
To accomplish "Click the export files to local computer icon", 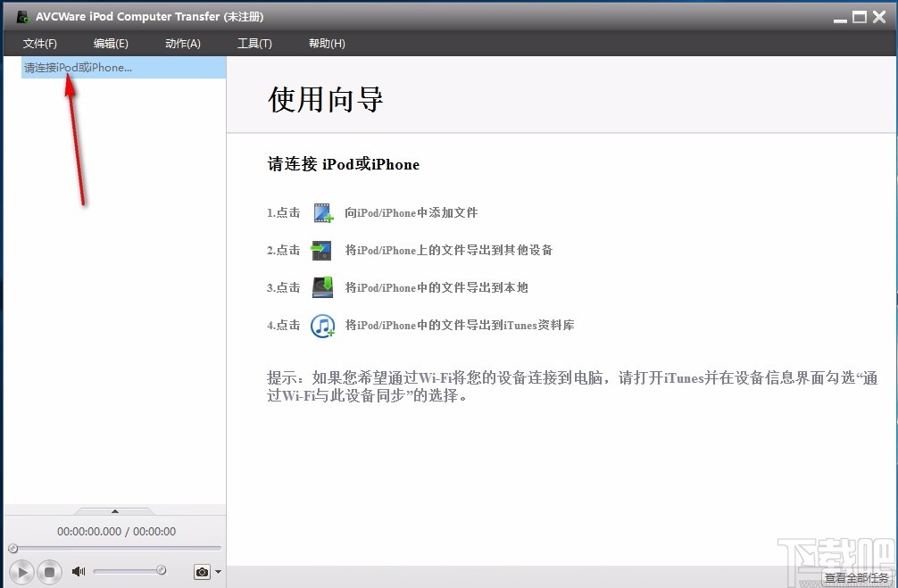I will tap(322, 287).
